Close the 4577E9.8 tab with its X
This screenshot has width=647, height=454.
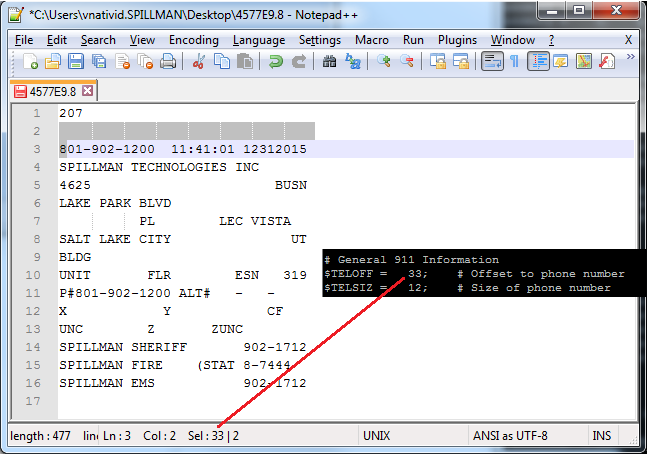coord(87,90)
